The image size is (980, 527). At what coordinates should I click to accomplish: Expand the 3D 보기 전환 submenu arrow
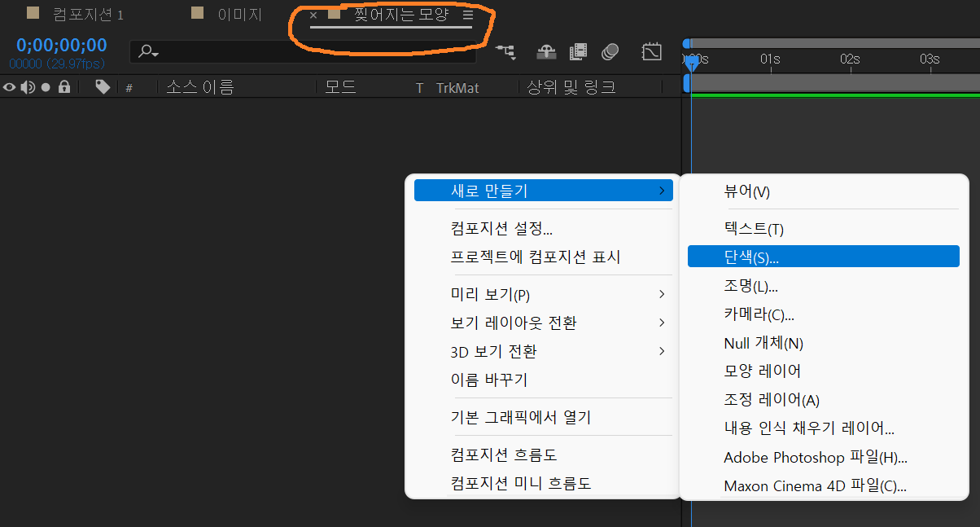[662, 351]
